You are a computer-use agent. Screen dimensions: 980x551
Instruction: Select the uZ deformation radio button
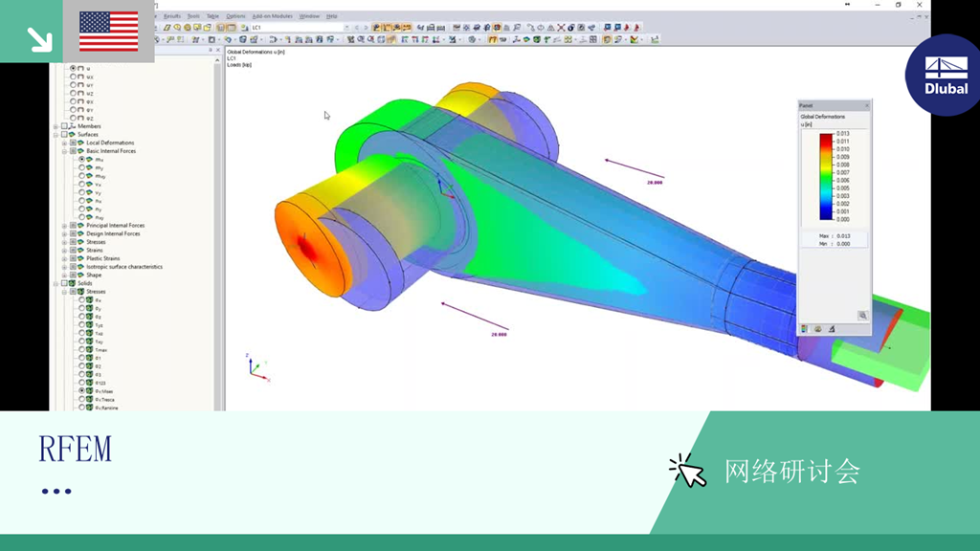coord(73,93)
